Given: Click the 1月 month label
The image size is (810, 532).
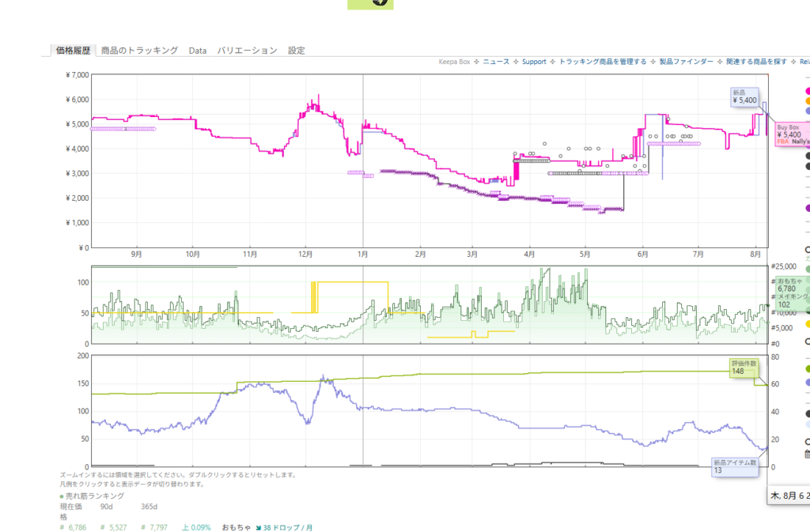Looking at the screenshot, I should [x=362, y=255].
